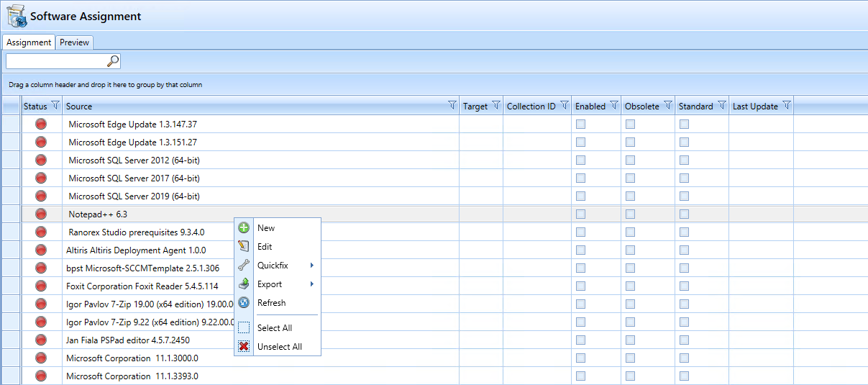Expand the Export submenu arrow
Image resolution: width=868 pixels, height=385 pixels.
click(312, 284)
